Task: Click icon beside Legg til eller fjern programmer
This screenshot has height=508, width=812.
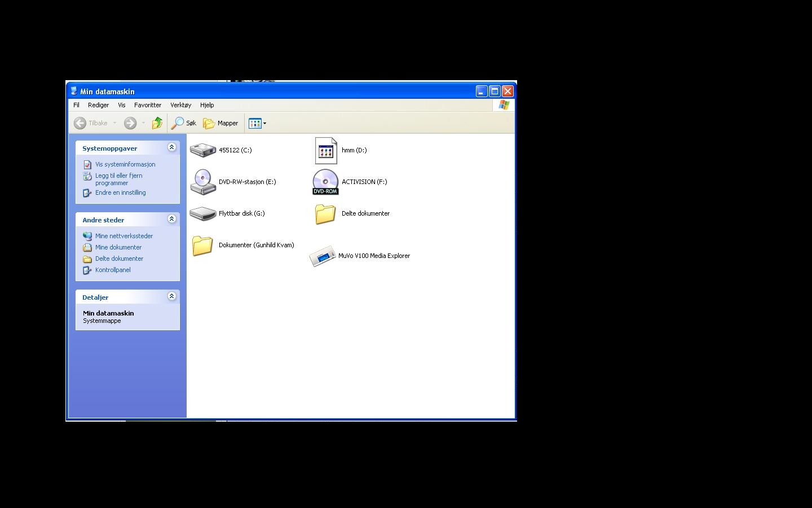Action: (87, 176)
